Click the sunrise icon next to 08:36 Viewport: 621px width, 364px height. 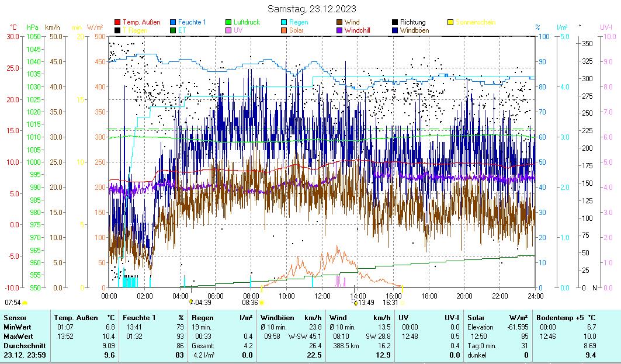[262, 303]
